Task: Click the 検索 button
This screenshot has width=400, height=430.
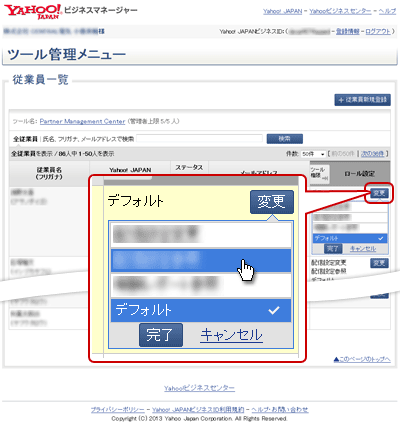Action: [285, 138]
